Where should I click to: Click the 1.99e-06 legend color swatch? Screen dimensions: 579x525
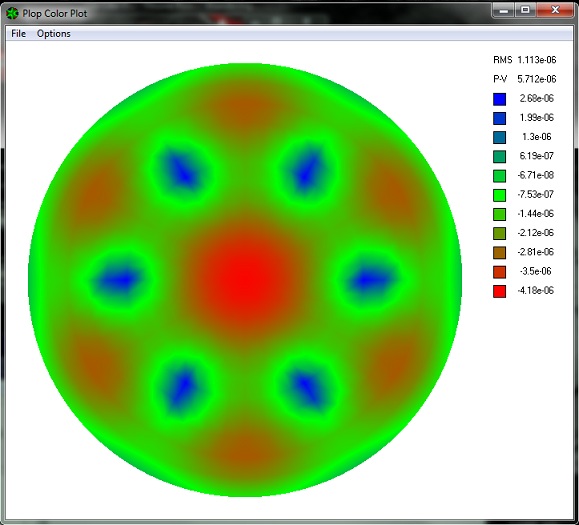(x=499, y=118)
